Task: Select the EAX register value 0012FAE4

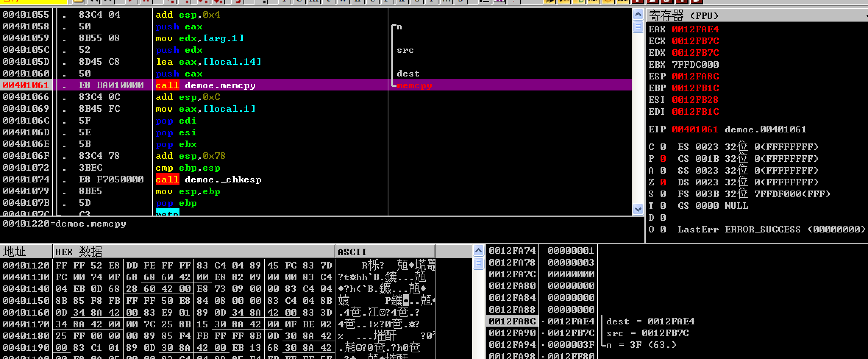Action: tap(695, 29)
